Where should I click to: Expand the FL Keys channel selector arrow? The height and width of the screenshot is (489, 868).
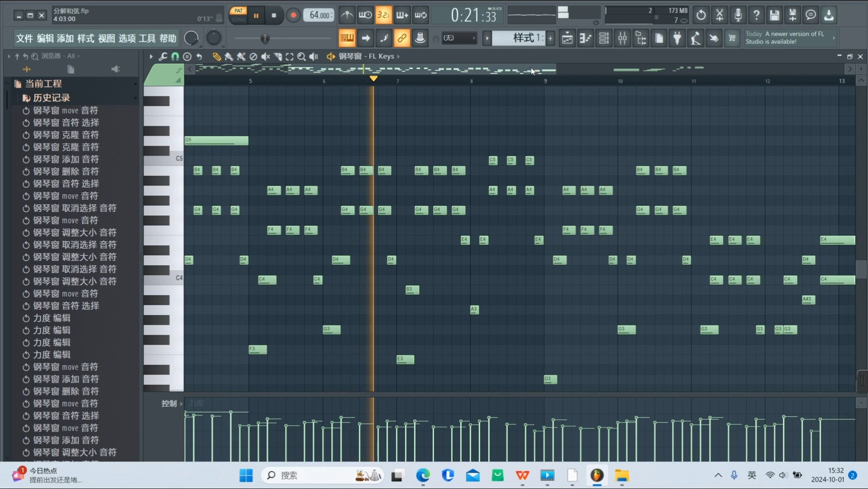(398, 56)
